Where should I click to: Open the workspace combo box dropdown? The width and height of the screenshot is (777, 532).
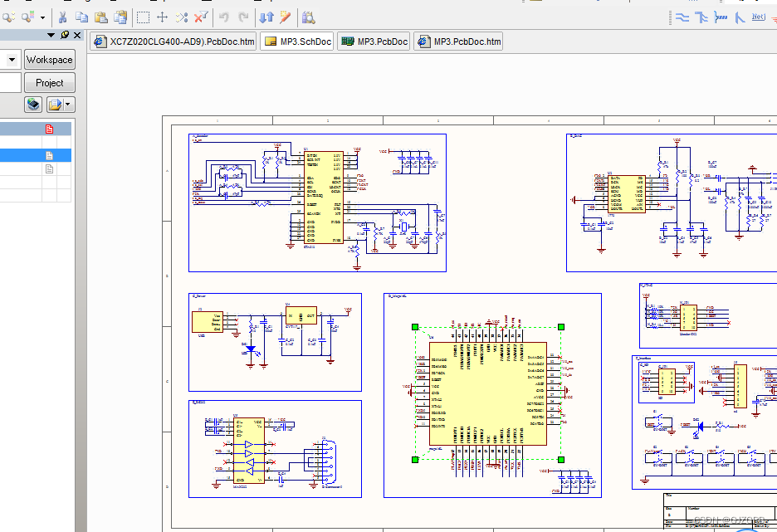(x=12, y=59)
